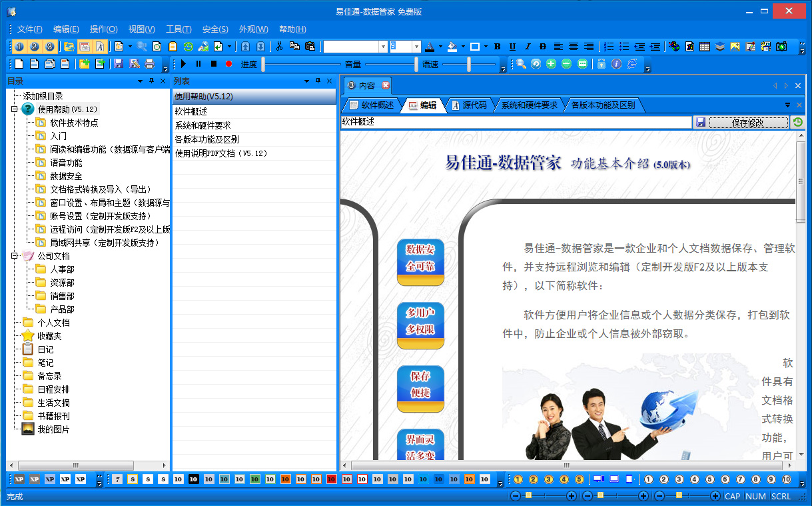Screen dimensions: 812x506
Task: Click the play button in audio toolbar
Action: coord(183,64)
